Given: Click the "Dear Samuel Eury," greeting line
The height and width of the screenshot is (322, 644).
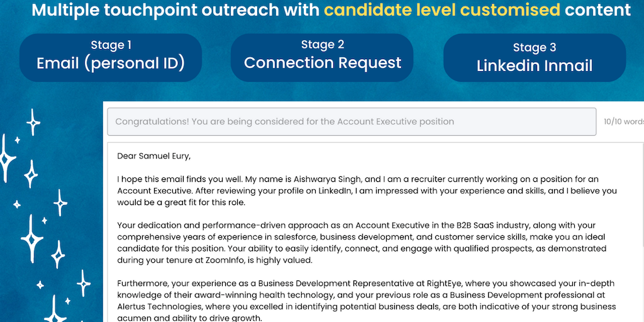Looking at the screenshot, I should coord(153,156).
